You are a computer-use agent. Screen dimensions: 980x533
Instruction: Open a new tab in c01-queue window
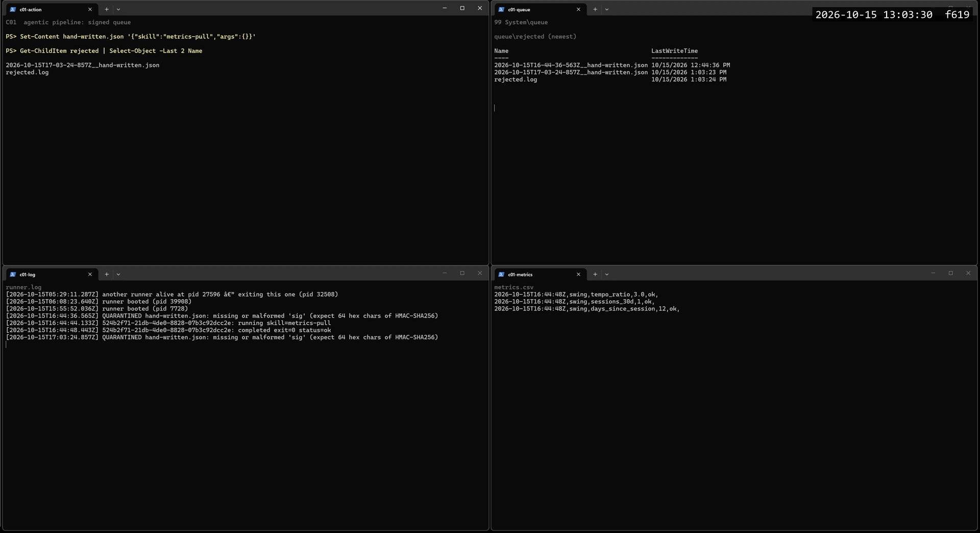tap(595, 9)
